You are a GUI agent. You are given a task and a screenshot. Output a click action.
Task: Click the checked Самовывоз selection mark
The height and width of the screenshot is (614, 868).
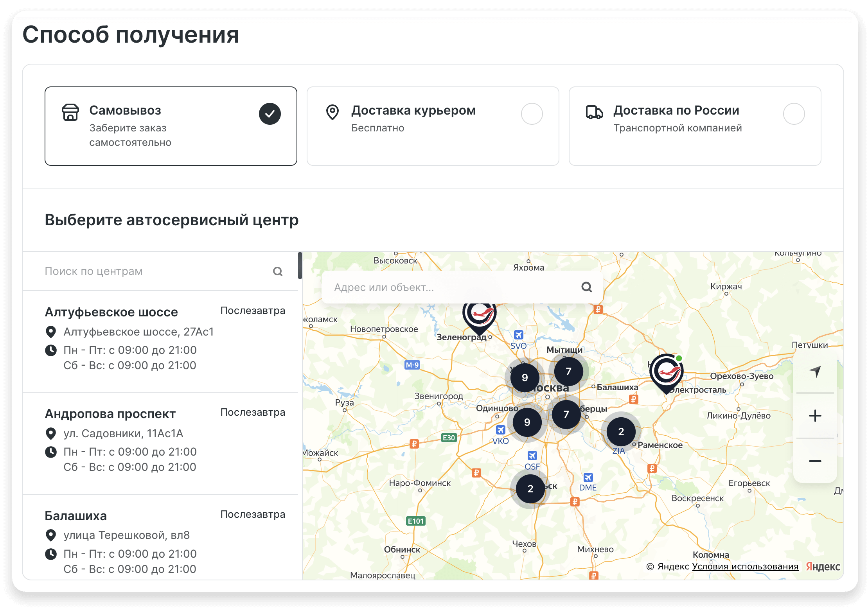(x=270, y=114)
